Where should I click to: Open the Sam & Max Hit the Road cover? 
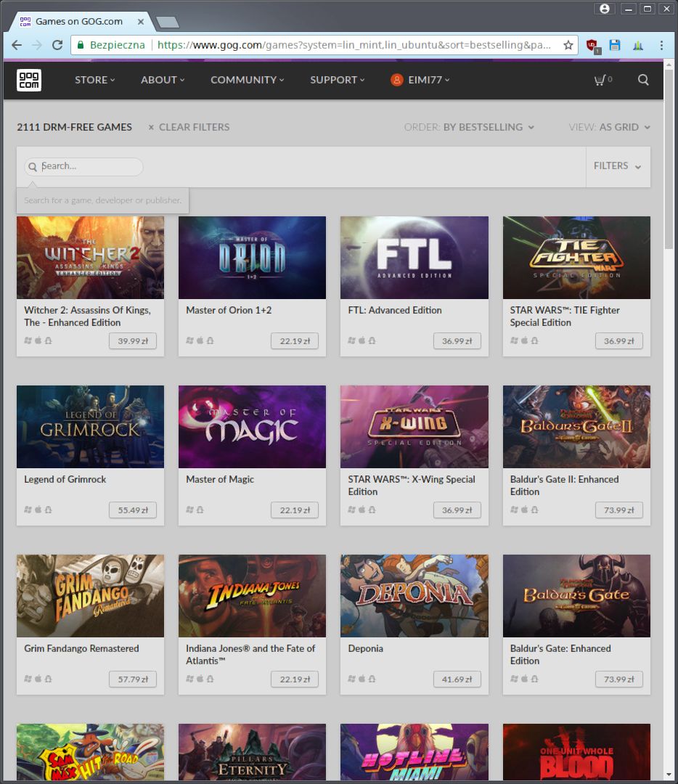pyautogui.click(x=90, y=752)
